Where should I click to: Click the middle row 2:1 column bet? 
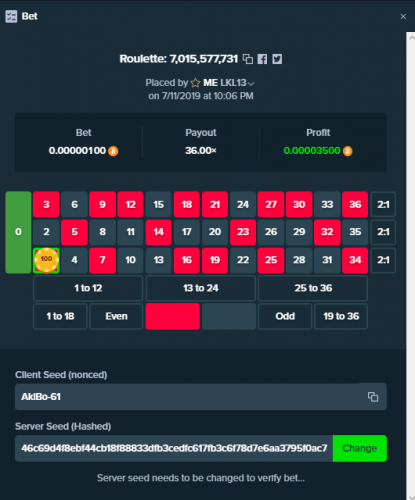tap(383, 232)
